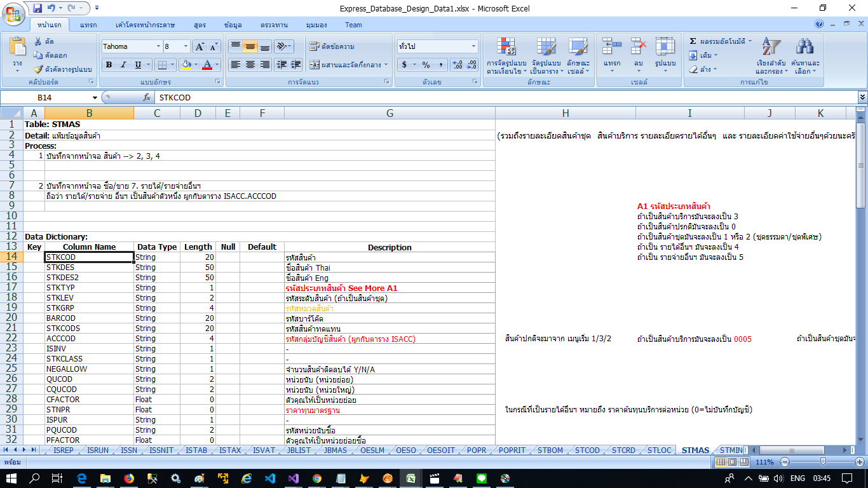This screenshot has height=488, width=868.
Task: Toggle align text right
Action: coord(265,65)
